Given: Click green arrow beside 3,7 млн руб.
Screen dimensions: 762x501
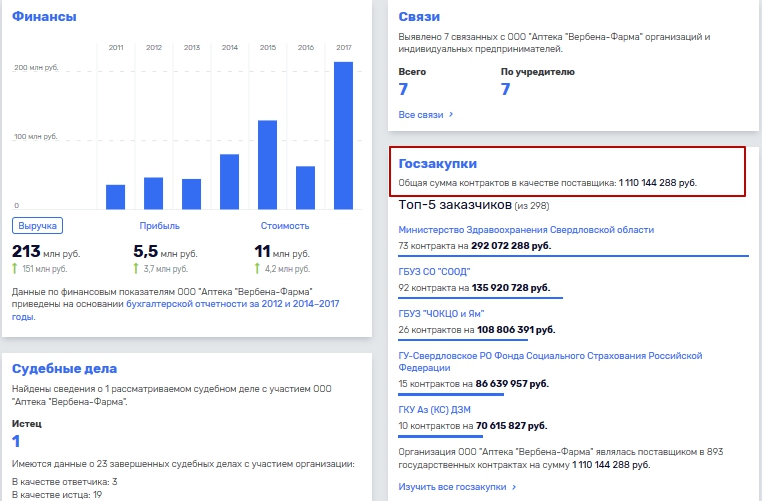Looking at the screenshot, I should point(136,268).
